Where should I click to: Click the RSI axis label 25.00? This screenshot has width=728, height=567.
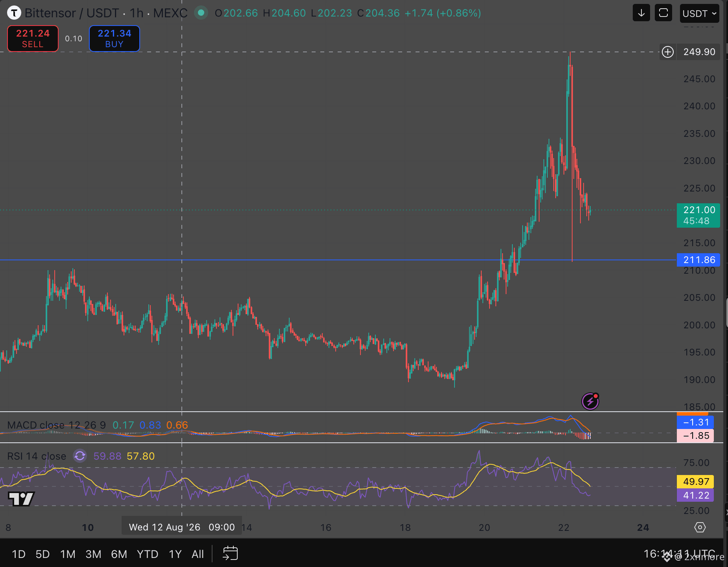[696, 511]
